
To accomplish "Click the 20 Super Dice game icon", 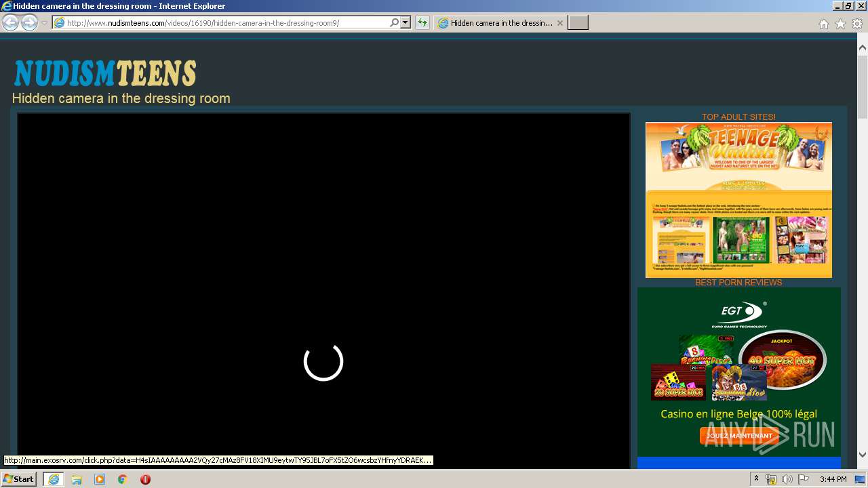I will pos(678,382).
